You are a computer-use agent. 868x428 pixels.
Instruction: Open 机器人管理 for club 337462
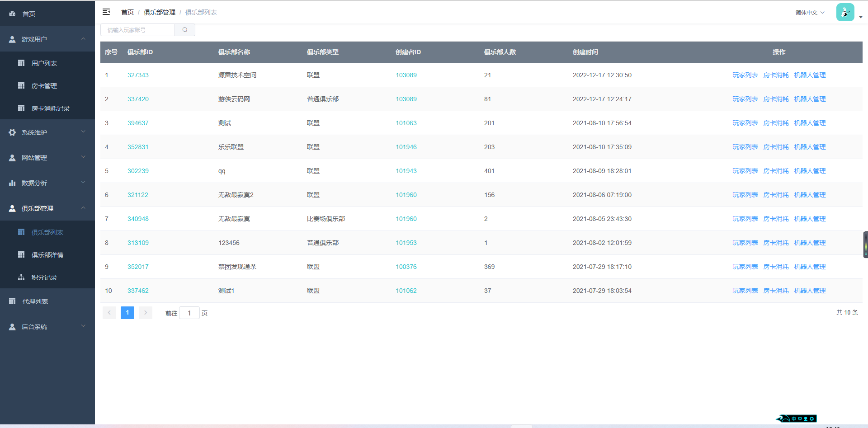810,291
